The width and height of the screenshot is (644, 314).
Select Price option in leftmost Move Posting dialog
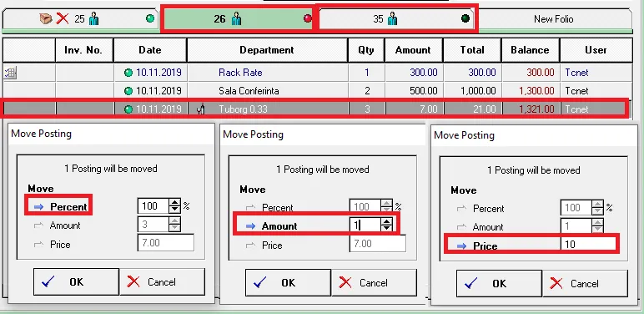(52, 245)
